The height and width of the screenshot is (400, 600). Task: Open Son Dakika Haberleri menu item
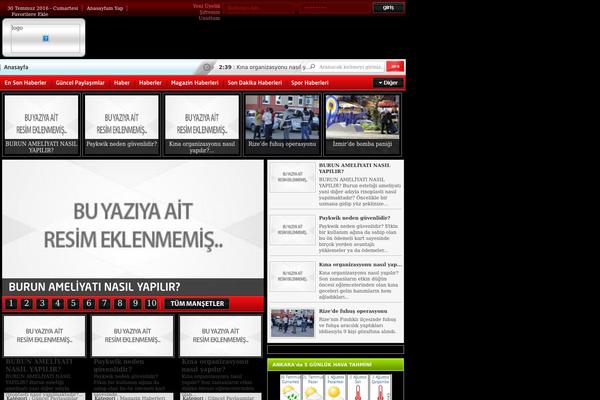pos(255,83)
